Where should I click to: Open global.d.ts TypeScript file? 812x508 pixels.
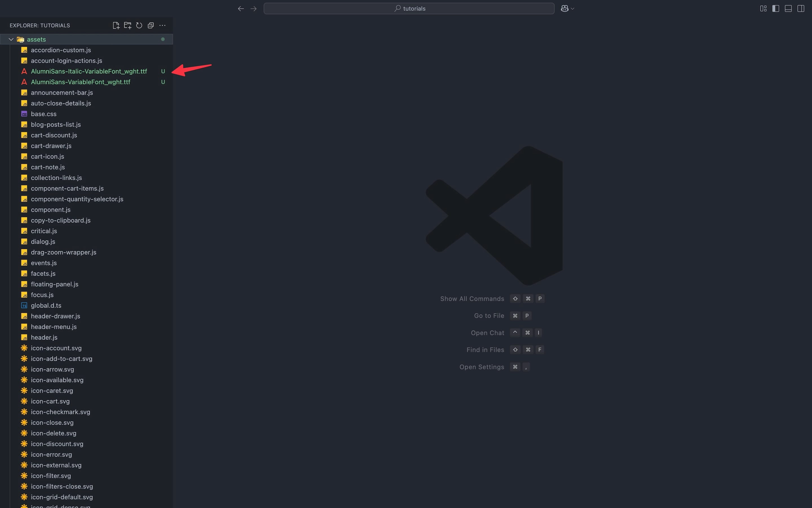87,305
